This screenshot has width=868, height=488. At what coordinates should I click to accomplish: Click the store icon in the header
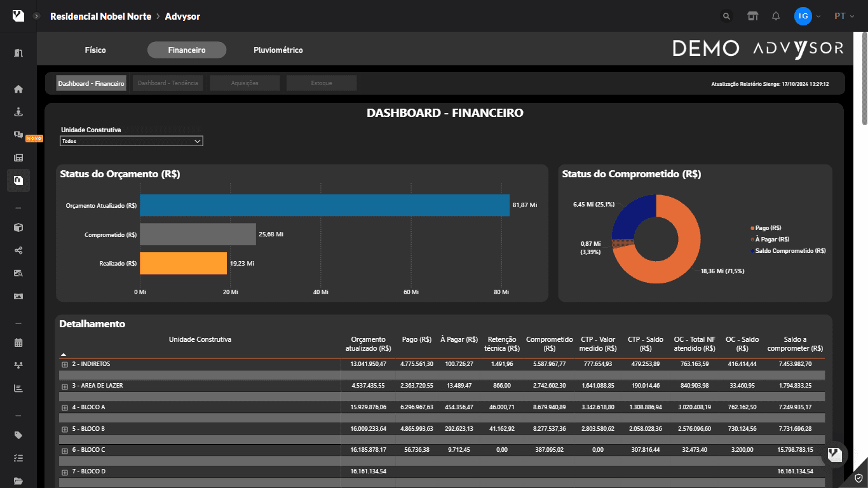click(752, 16)
